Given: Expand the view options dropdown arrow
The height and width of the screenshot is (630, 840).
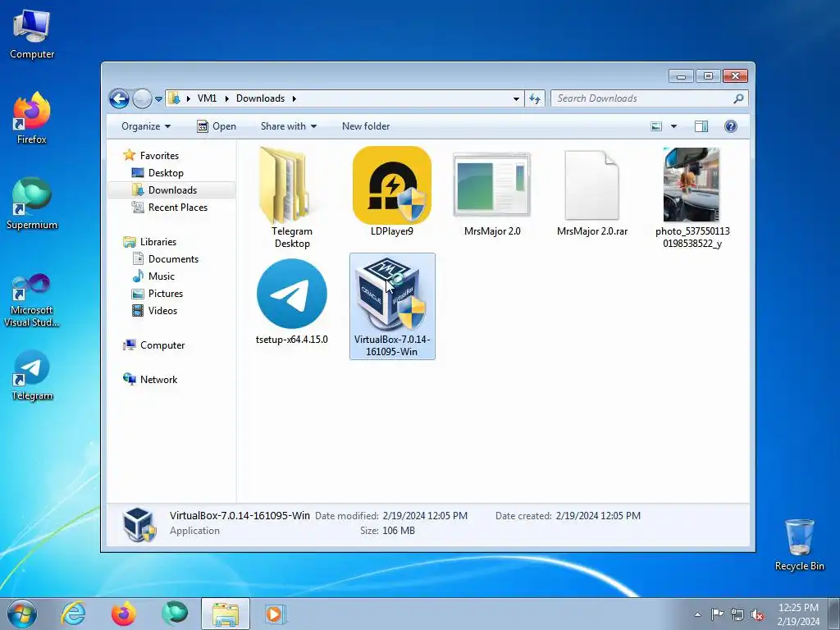Looking at the screenshot, I should (674, 126).
